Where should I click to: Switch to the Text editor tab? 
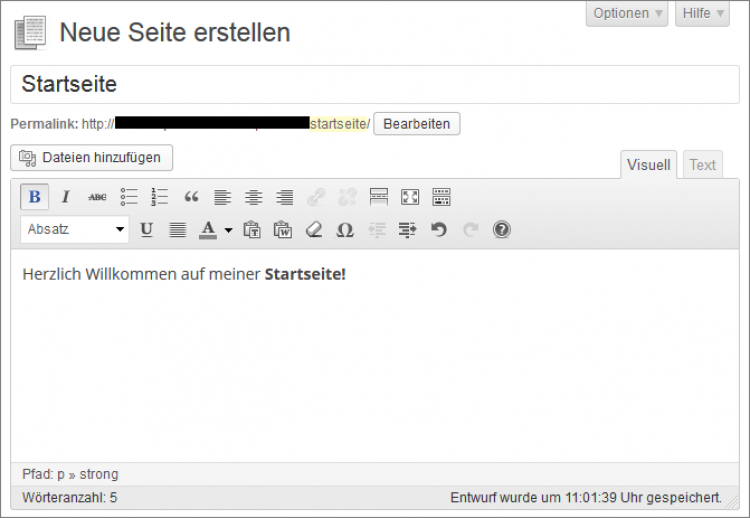pyautogui.click(x=702, y=165)
